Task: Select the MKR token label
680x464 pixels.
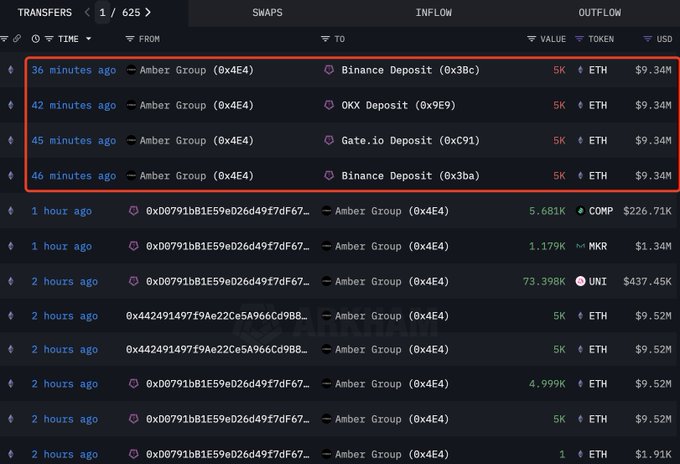Action: click(598, 246)
